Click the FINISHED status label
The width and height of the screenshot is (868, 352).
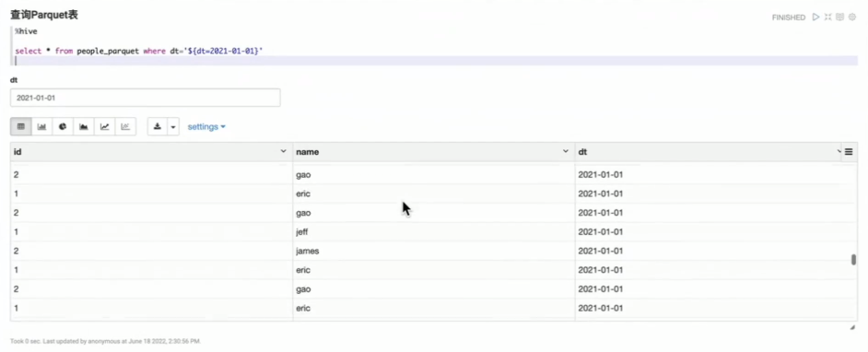click(788, 18)
